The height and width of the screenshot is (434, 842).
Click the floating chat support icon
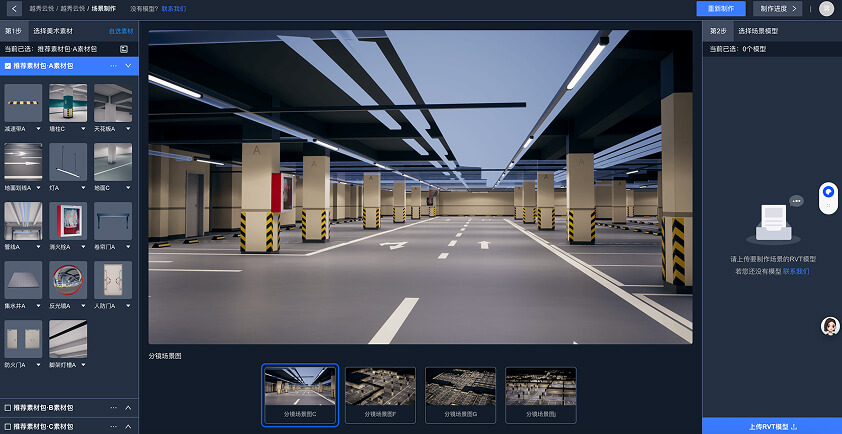click(828, 191)
